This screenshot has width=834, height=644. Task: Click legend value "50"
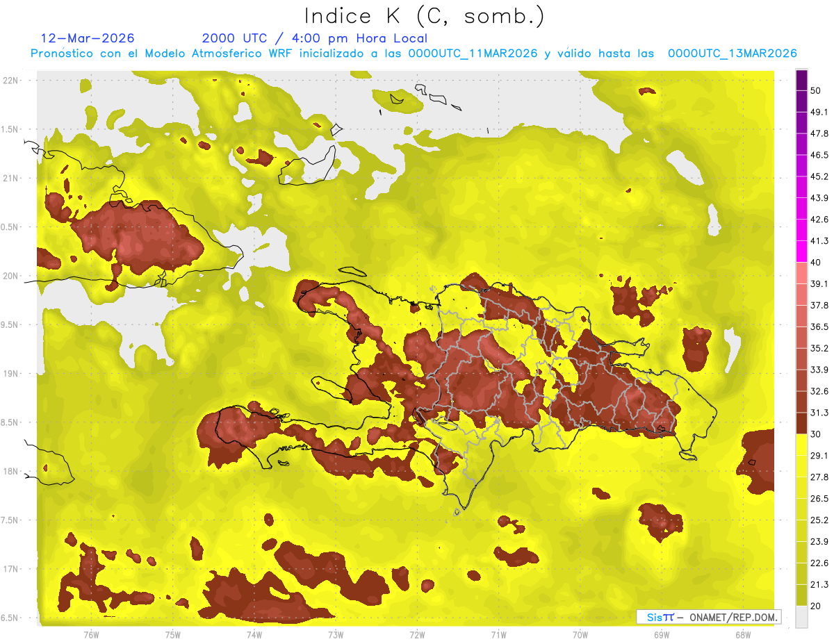[x=816, y=90]
